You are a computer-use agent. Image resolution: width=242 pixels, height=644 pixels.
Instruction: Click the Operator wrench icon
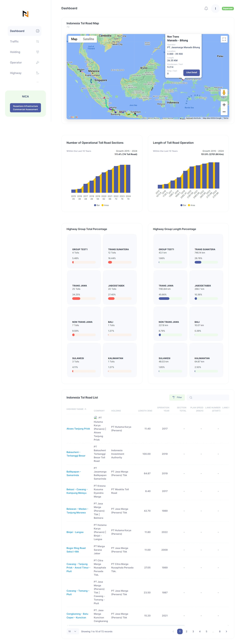click(37, 63)
